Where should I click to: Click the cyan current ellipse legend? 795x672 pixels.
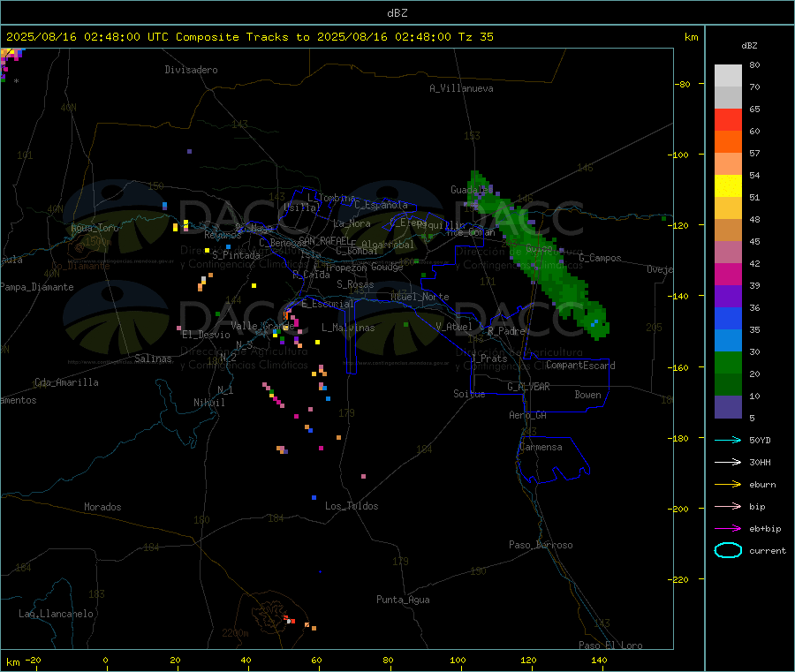[728, 550]
